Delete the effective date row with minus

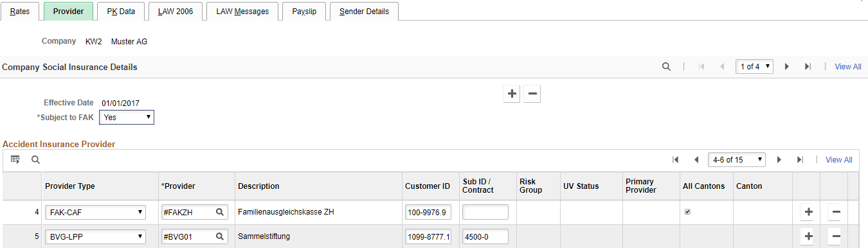point(532,94)
